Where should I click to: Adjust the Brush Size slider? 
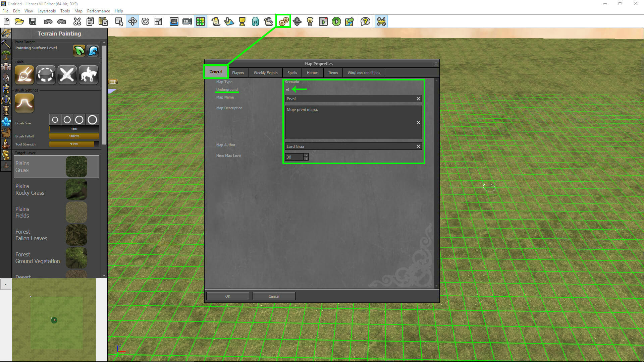pos(74,129)
